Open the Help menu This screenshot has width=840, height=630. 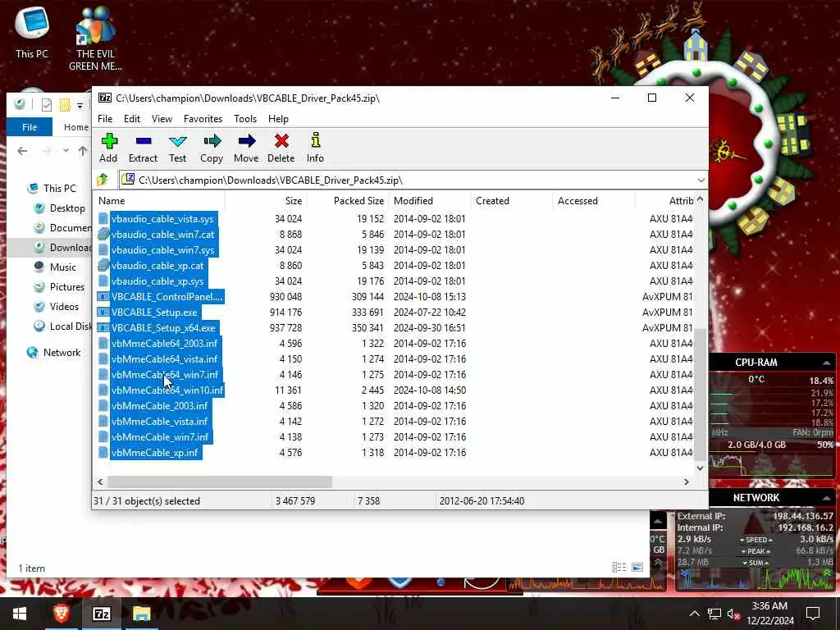point(278,119)
